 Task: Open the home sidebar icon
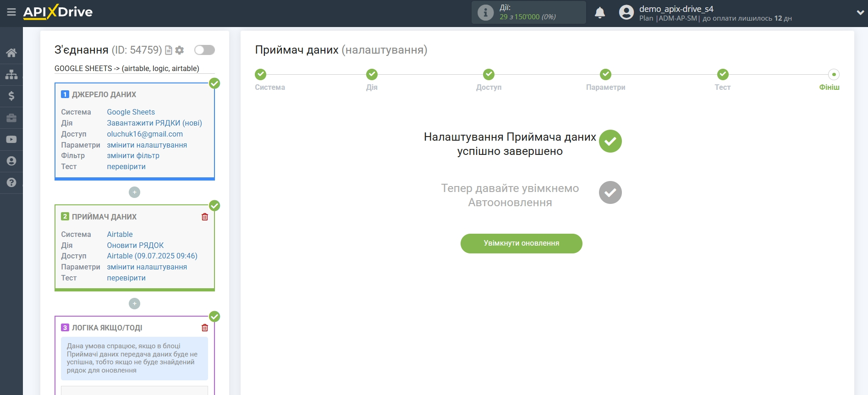pos(11,53)
